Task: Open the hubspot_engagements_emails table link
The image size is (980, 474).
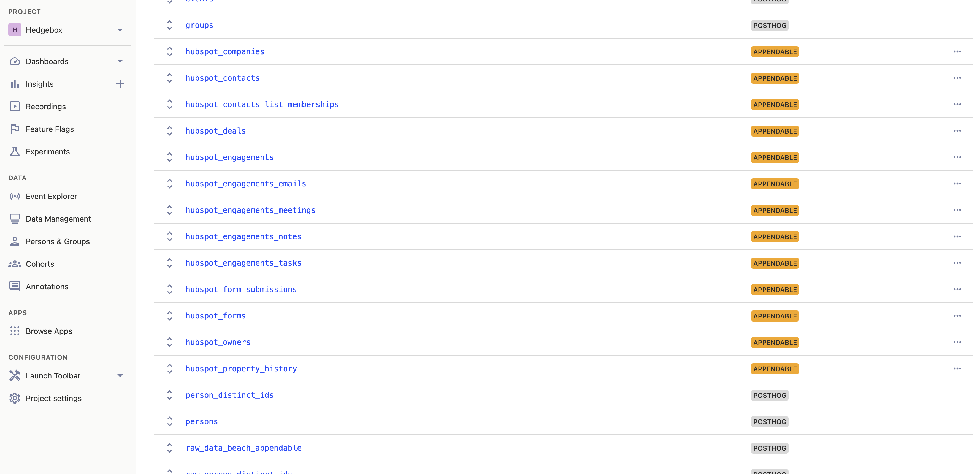Action: point(246,184)
